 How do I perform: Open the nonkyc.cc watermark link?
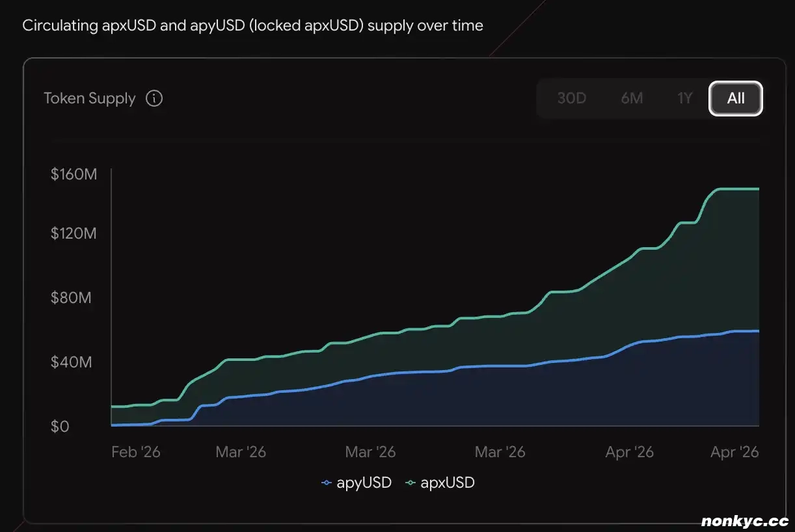744,521
